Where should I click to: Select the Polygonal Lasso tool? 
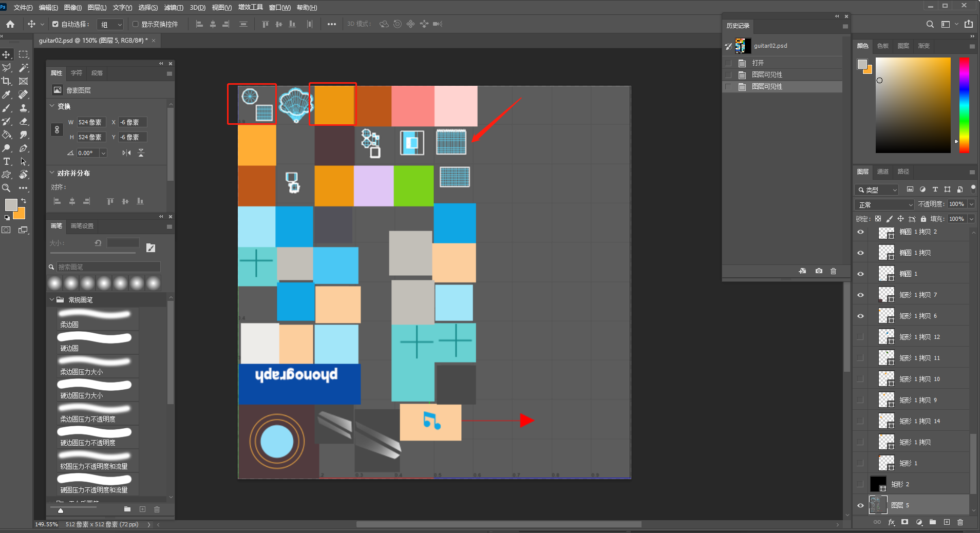[7, 68]
